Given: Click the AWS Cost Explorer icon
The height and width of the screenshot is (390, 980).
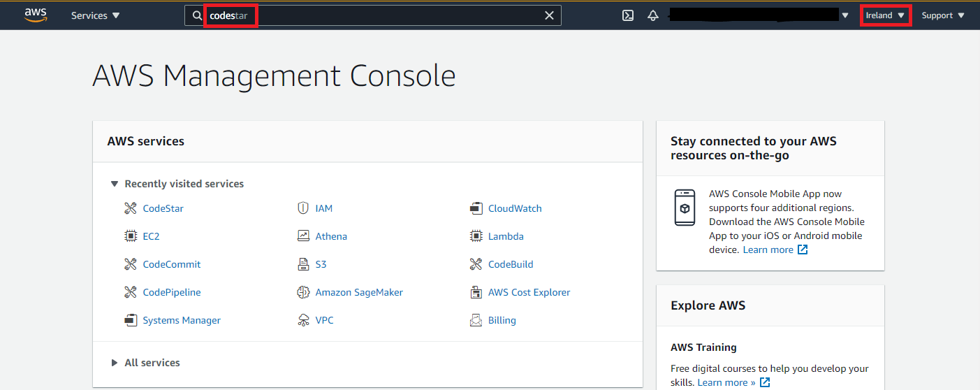Looking at the screenshot, I should (476, 292).
